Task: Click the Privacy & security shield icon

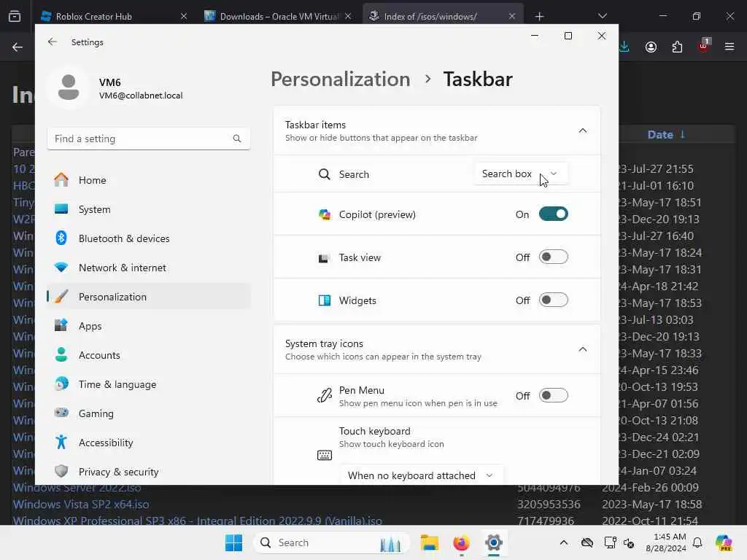Action: coord(61,472)
